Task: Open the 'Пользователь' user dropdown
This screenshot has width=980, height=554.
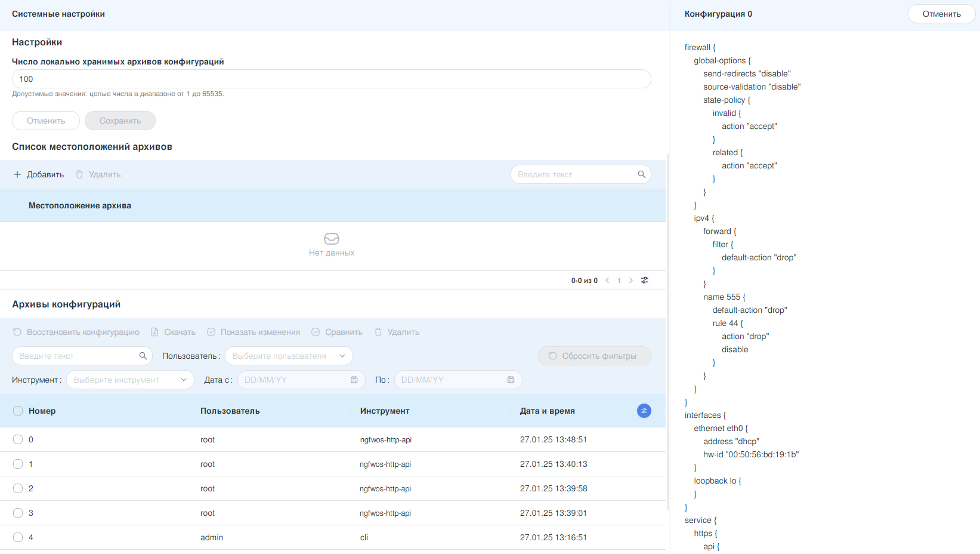Action: [289, 356]
